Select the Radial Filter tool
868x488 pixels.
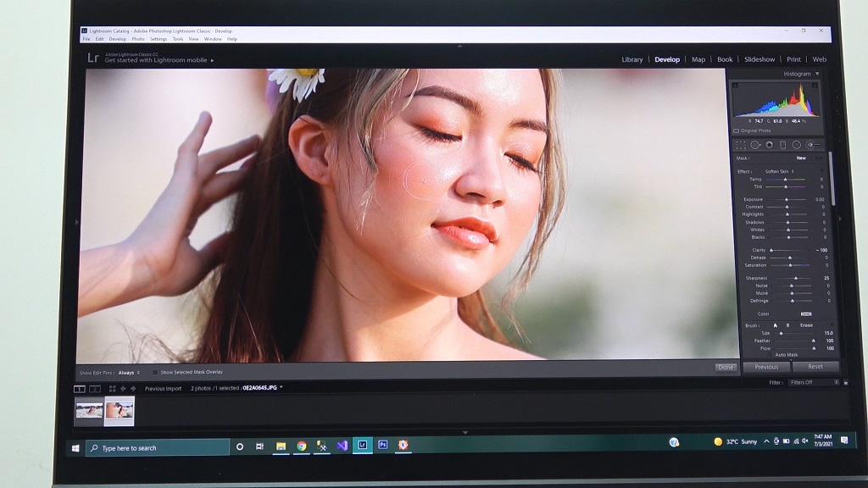point(797,145)
